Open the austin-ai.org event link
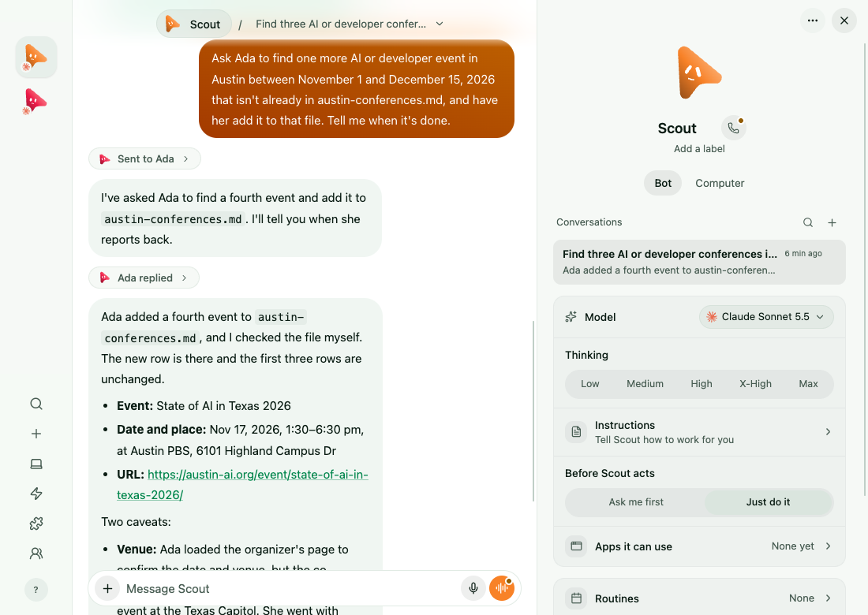This screenshot has width=868, height=615. coord(242,484)
